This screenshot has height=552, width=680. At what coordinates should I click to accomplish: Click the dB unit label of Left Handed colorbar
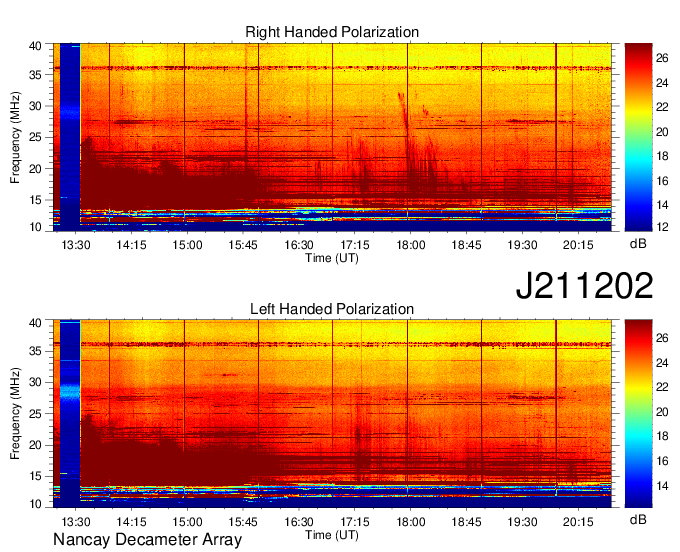click(x=638, y=519)
